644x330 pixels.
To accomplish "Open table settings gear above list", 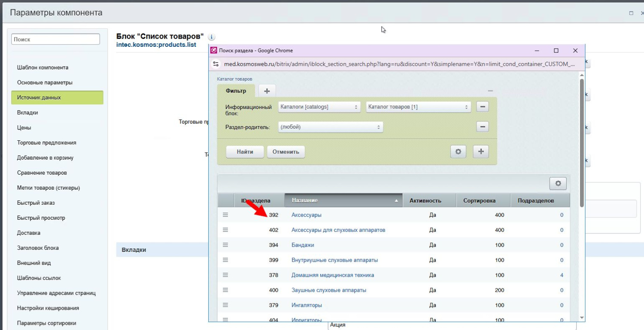I will (558, 183).
